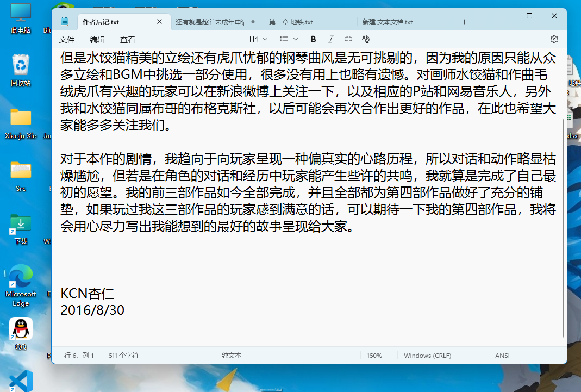The image size is (581, 392).
Task: Click the ANSI encoding indicator
Action: tap(502, 355)
